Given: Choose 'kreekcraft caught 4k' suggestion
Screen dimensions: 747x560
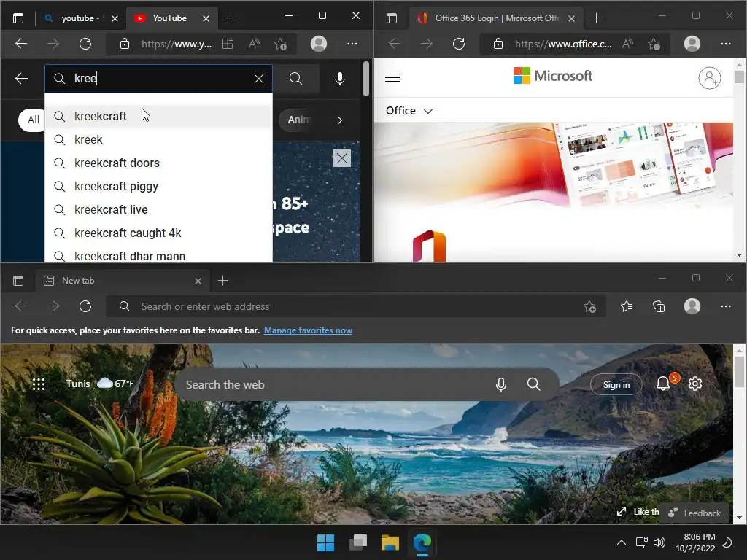Looking at the screenshot, I should [x=158, y=233].
